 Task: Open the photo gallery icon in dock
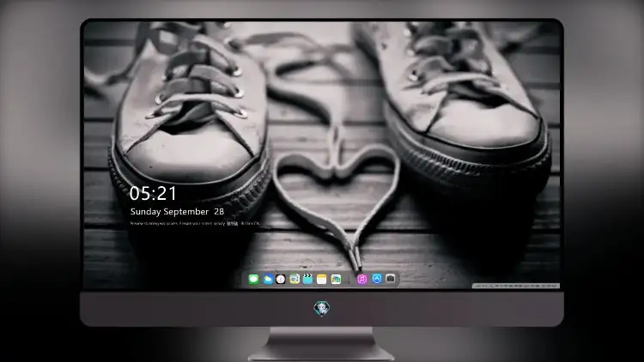pos(336,280)
